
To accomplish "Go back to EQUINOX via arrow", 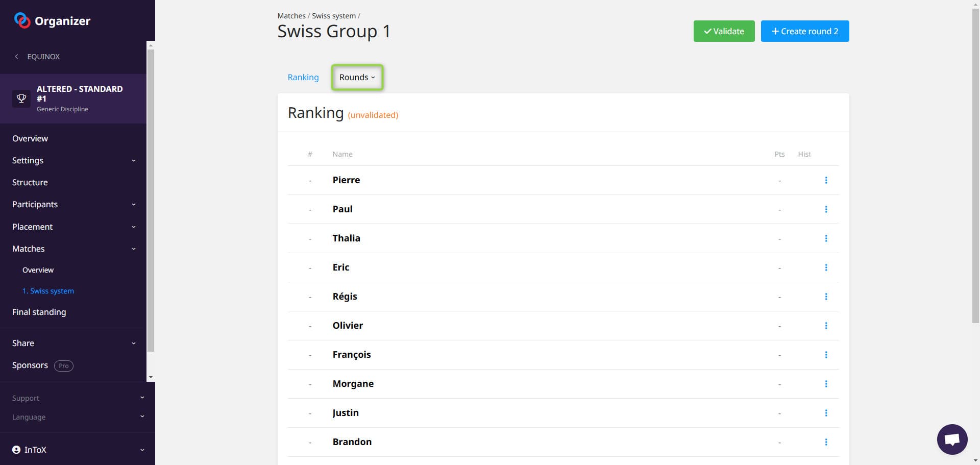I will click(x=17, y=57).
